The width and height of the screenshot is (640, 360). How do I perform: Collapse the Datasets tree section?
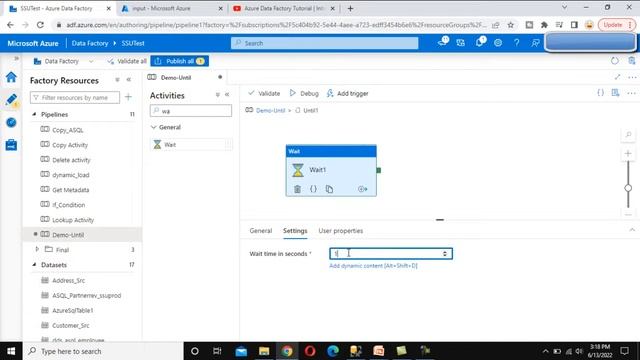point(34,265)
